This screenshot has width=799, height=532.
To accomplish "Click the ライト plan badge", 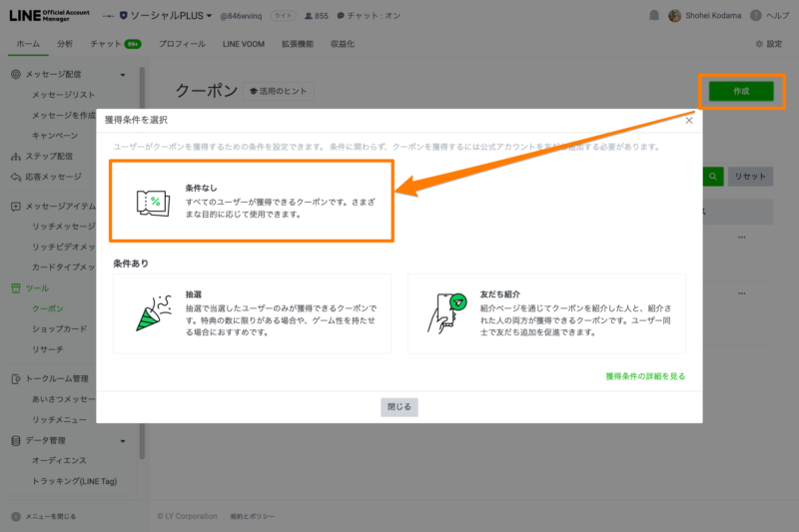I will click(x=284, y=16).
